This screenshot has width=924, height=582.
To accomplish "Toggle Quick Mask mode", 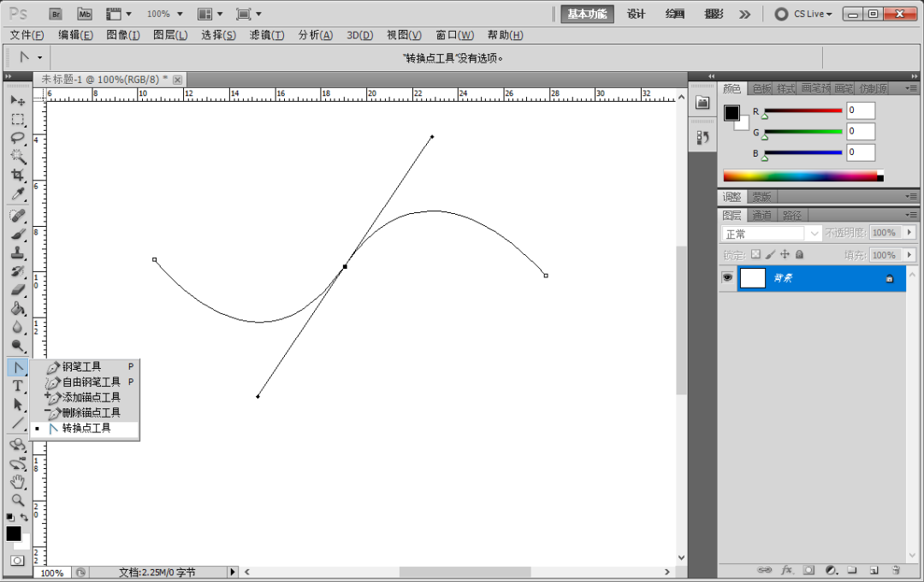I will click(18, 561).
